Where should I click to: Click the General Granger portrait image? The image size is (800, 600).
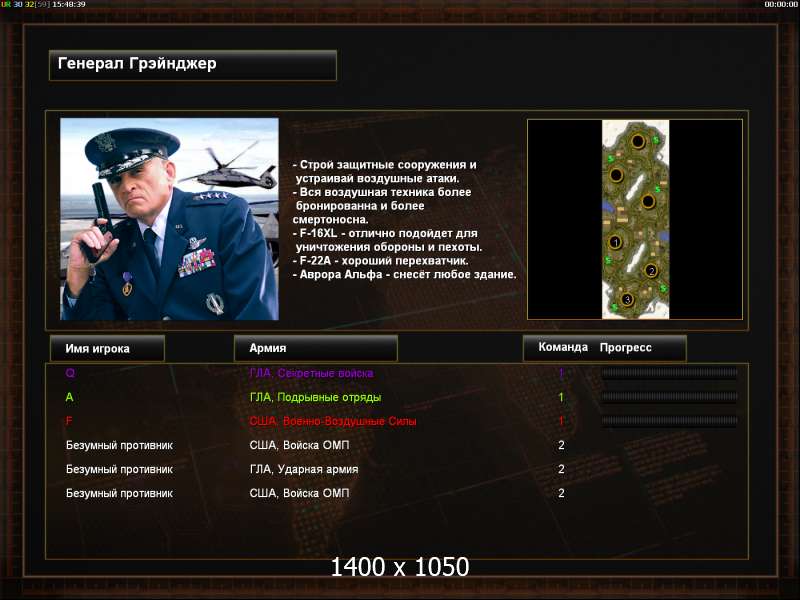pos(169,219)
